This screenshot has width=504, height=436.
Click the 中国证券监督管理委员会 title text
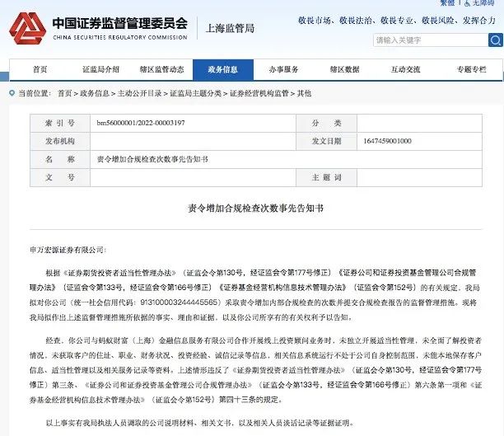[120, 23]
